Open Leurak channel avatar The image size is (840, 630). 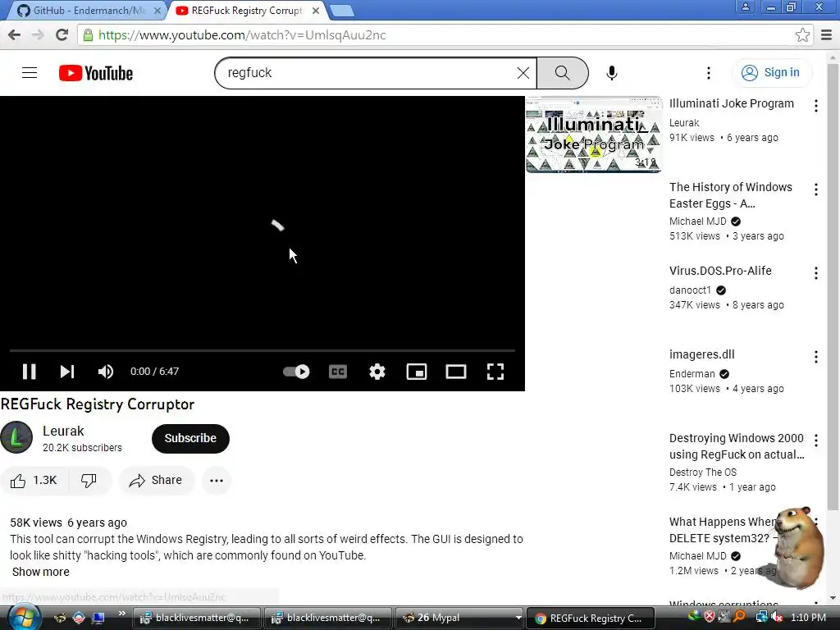pyautogui.click(x=16, y=438)
